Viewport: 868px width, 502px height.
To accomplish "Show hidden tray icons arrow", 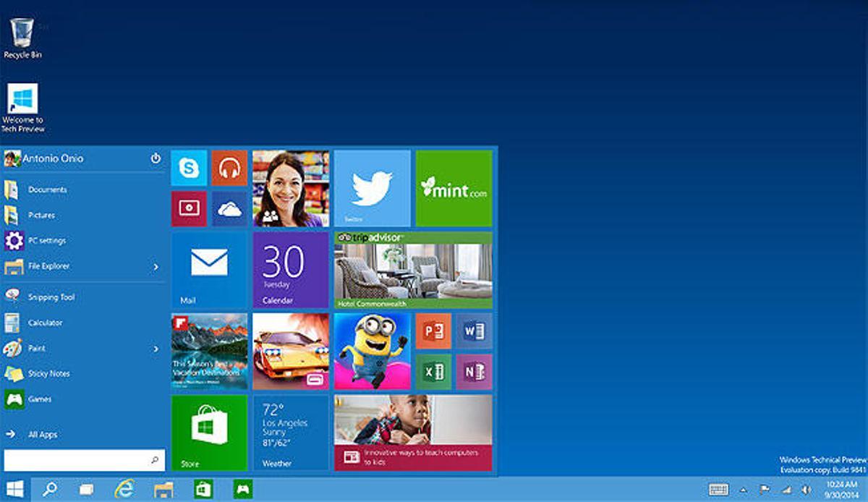I will pyautogui.click(x=743, y=490).
